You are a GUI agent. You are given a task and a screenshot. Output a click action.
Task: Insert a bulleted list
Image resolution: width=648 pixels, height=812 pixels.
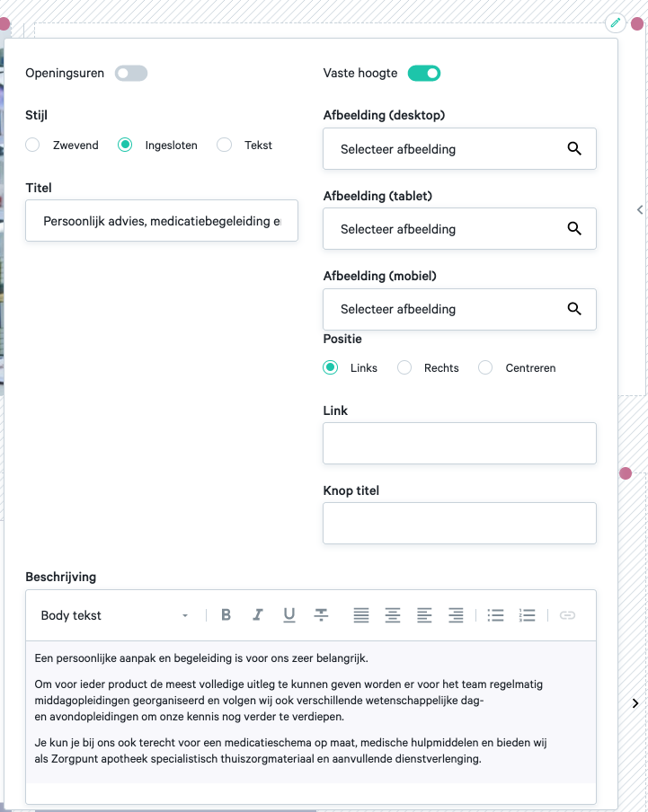[495, 614]
